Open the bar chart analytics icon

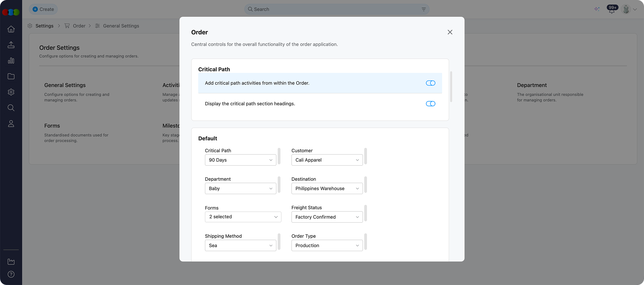tap(11, 61)
